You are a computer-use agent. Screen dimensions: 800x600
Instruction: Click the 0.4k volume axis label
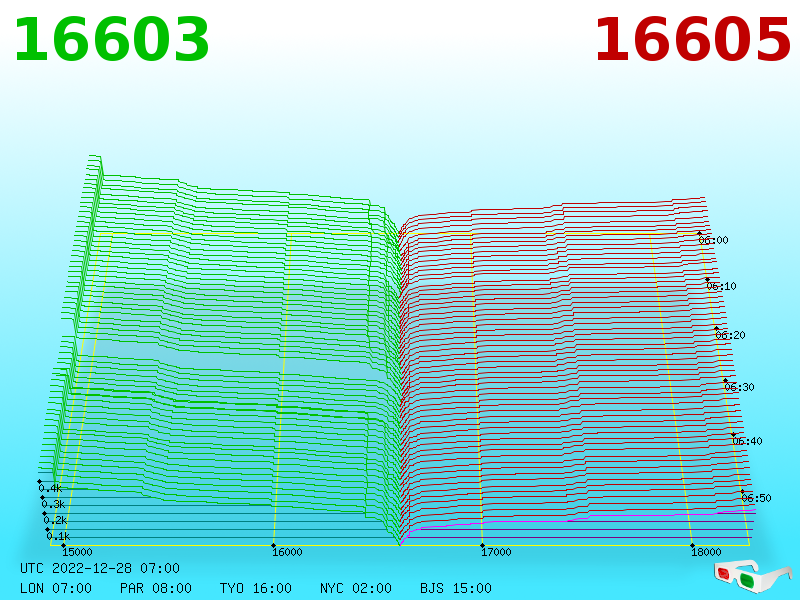click(x=50, y=489)
